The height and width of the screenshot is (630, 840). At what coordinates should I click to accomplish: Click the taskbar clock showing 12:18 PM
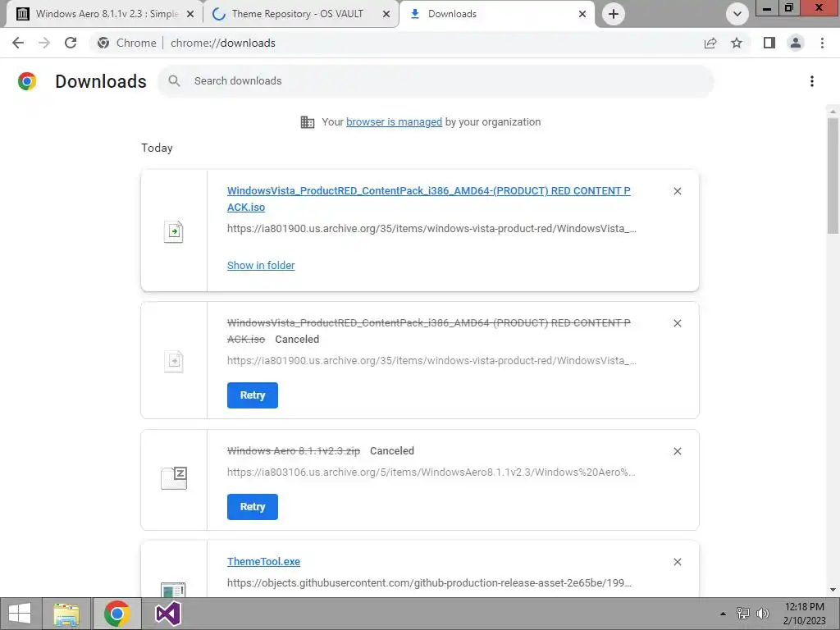click(x=804, y=614)
